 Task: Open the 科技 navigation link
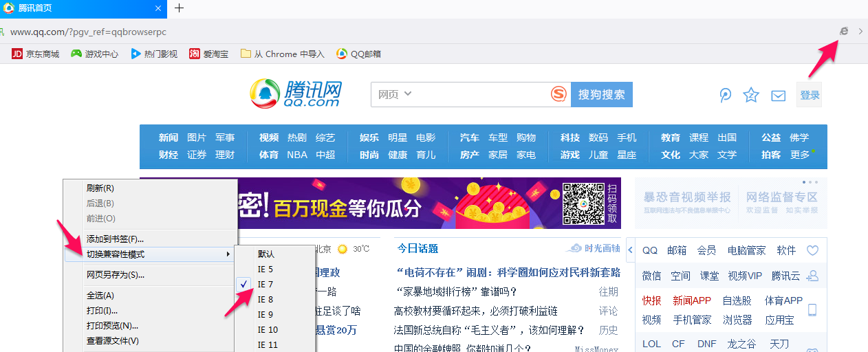point(570,137)
